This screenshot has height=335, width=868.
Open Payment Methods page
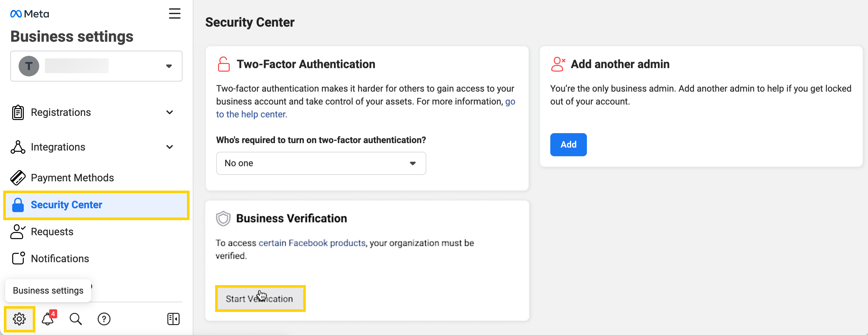(72, 177)
